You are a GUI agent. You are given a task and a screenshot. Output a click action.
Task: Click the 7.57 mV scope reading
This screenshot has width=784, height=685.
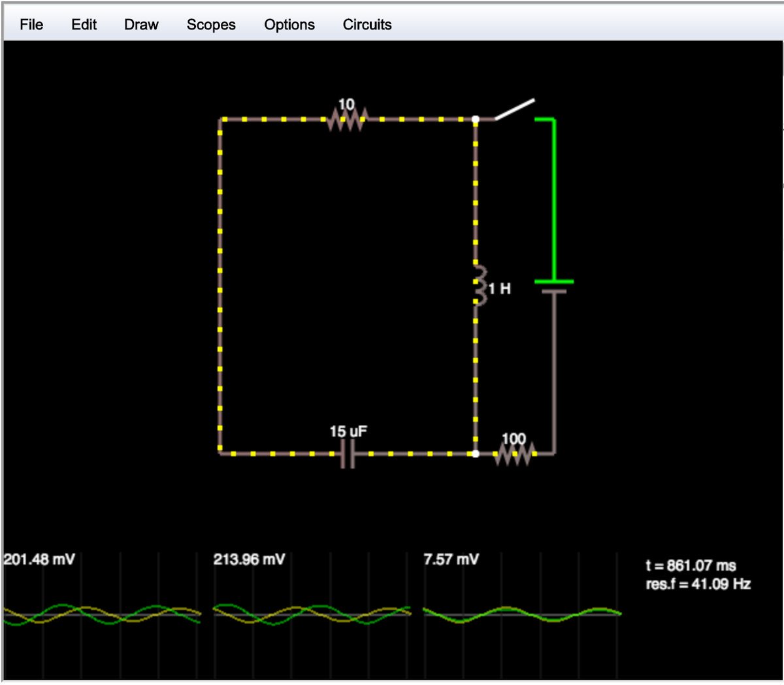click(451, 560)
